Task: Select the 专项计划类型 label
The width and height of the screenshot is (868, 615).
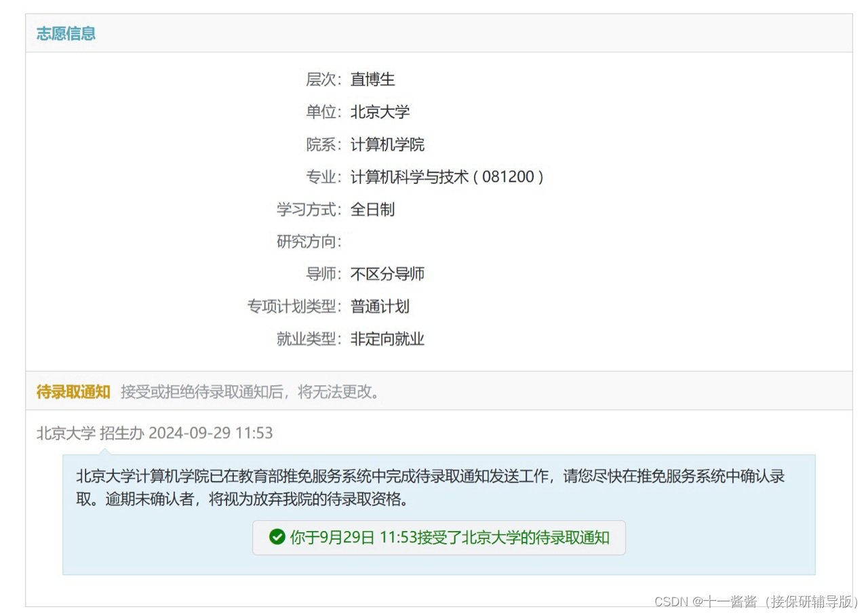Action: click(x=295, y=306)
